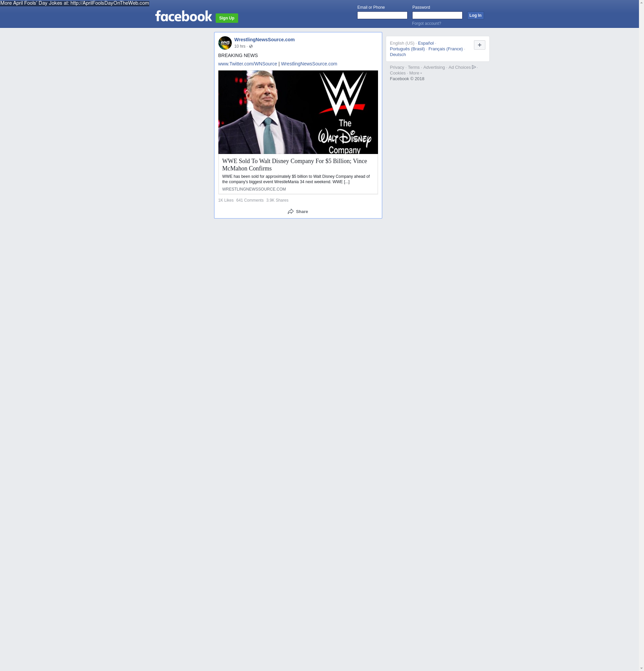644x671 pixels.
Task: Expand the More footer dropdown
Action: point(416,73)
